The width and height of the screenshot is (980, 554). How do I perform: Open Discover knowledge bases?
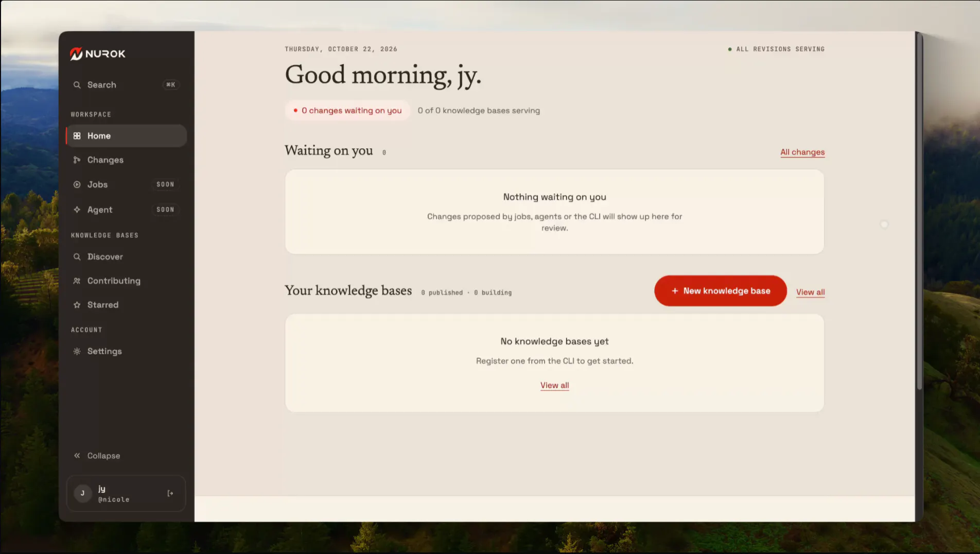(x=126, y=256)
